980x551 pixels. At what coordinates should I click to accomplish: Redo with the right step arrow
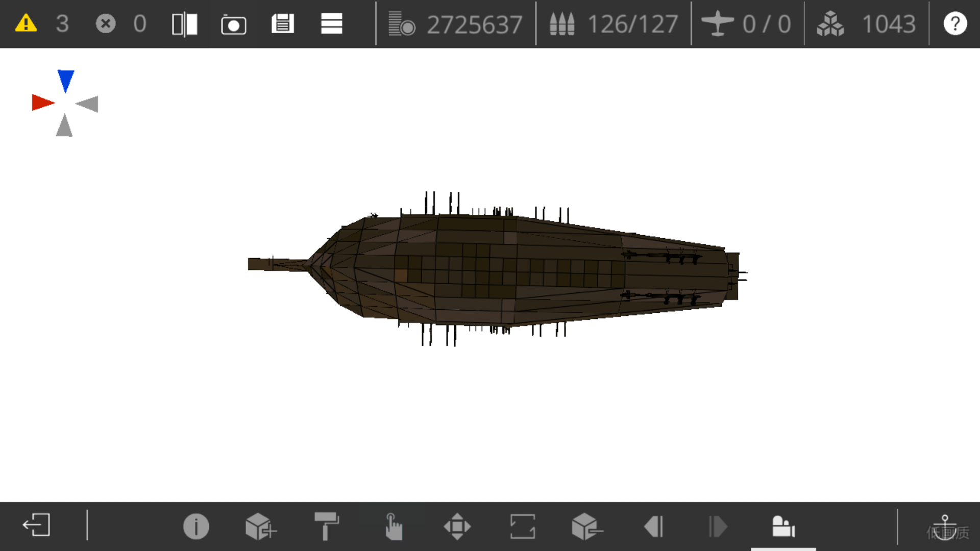[718, 527]
